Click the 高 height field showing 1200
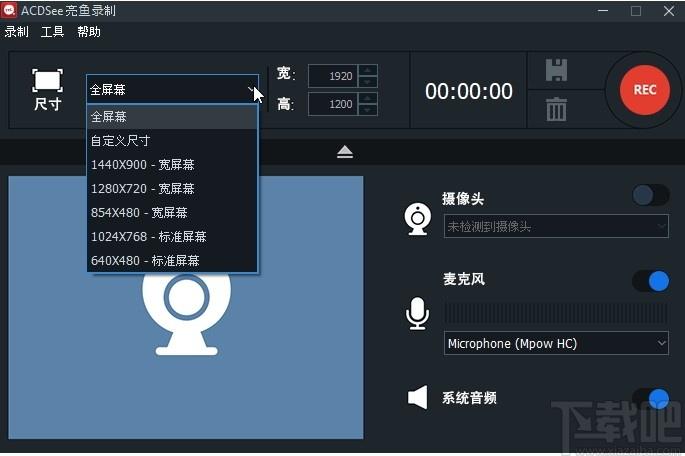685x456 pixels. click(x=333, y=104)
